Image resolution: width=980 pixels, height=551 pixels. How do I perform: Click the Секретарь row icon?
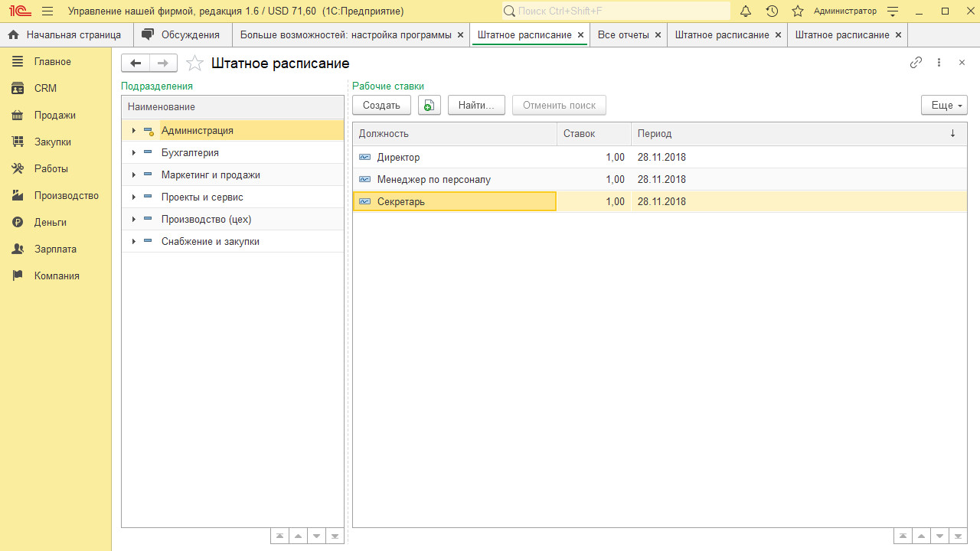[365, 202]
